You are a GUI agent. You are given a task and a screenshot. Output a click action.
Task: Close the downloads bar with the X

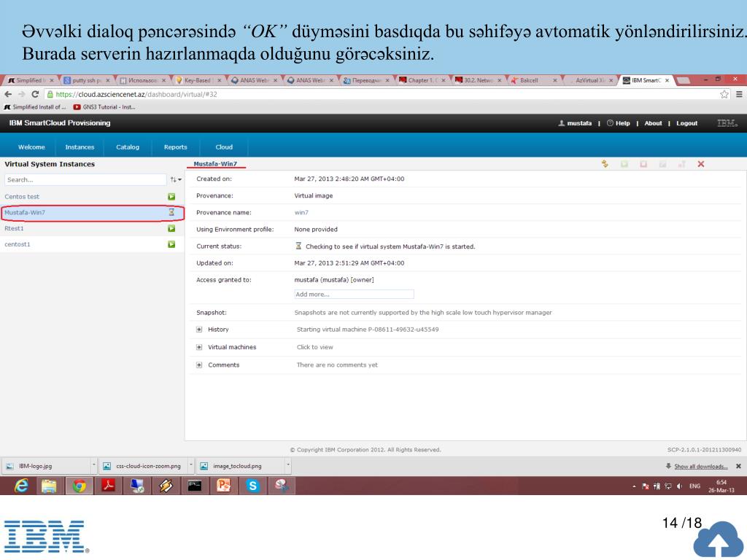[x=738, y=466]
